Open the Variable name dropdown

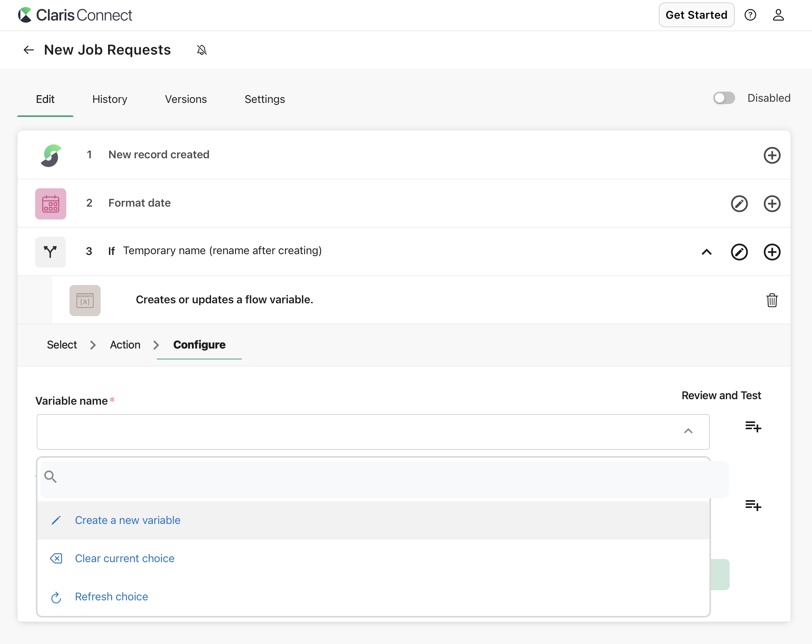click(688, 432)
